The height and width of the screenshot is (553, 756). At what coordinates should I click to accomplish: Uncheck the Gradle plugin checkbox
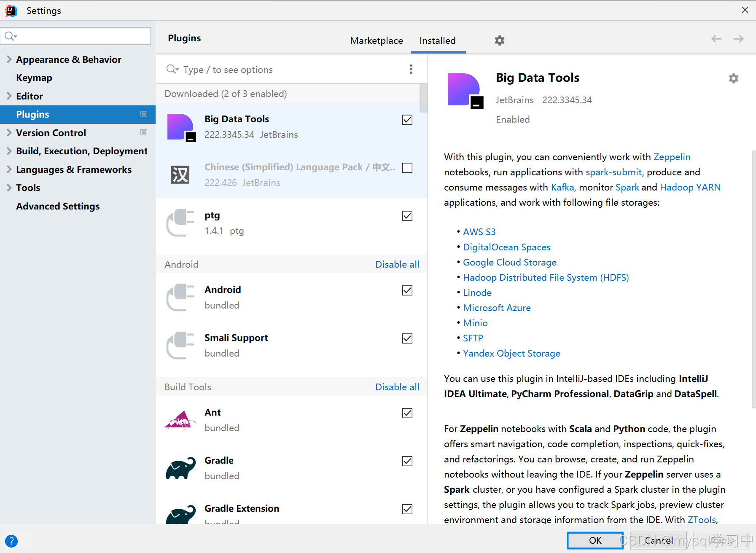coord(407,461)
